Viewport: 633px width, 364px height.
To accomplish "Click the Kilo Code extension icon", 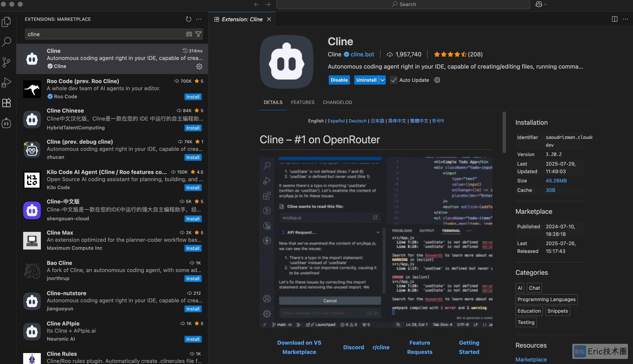I will [x=32, y=180].
